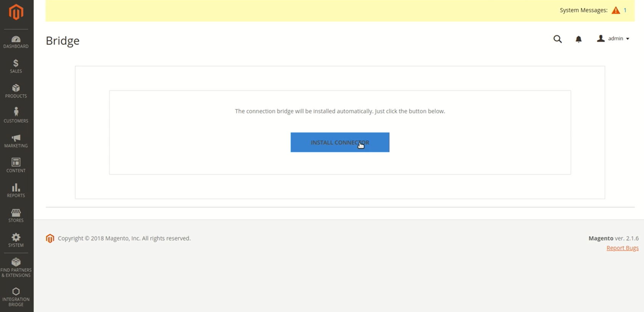Open the Marketing menu
644x312 pixels.
[16, 141]
